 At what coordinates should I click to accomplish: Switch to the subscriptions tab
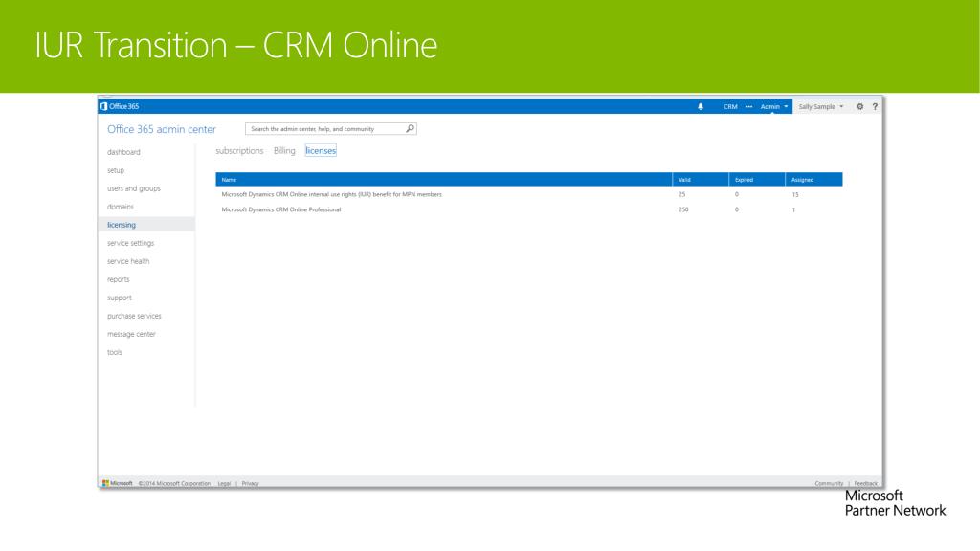point(239,150)
